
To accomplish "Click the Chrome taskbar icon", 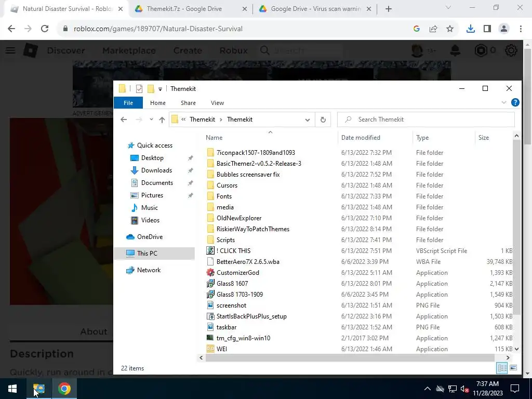I will point(64,389).
